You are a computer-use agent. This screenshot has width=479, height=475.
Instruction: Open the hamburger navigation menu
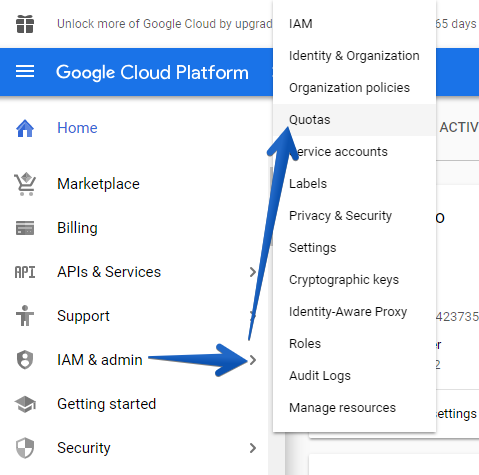pos(25,71)
